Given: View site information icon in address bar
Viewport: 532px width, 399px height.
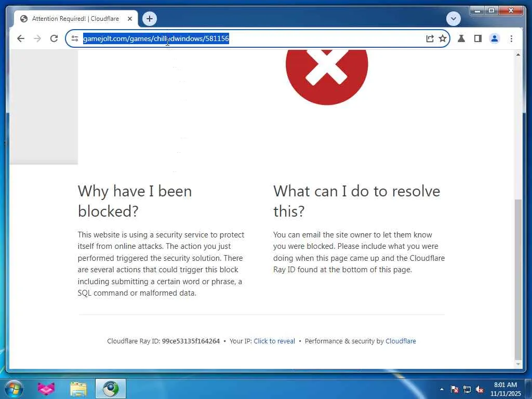Looking at the screenshot, I should click(75, 38).
